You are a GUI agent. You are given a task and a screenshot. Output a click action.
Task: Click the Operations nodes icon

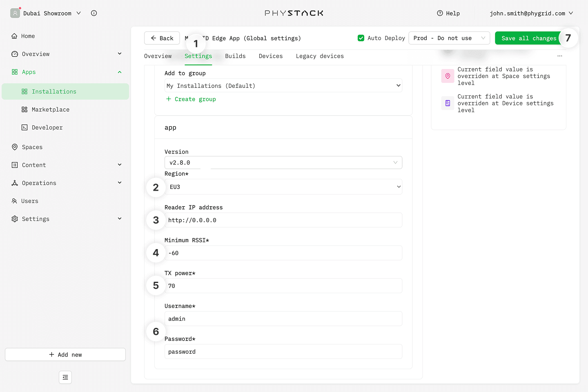[x=15, y=183]
